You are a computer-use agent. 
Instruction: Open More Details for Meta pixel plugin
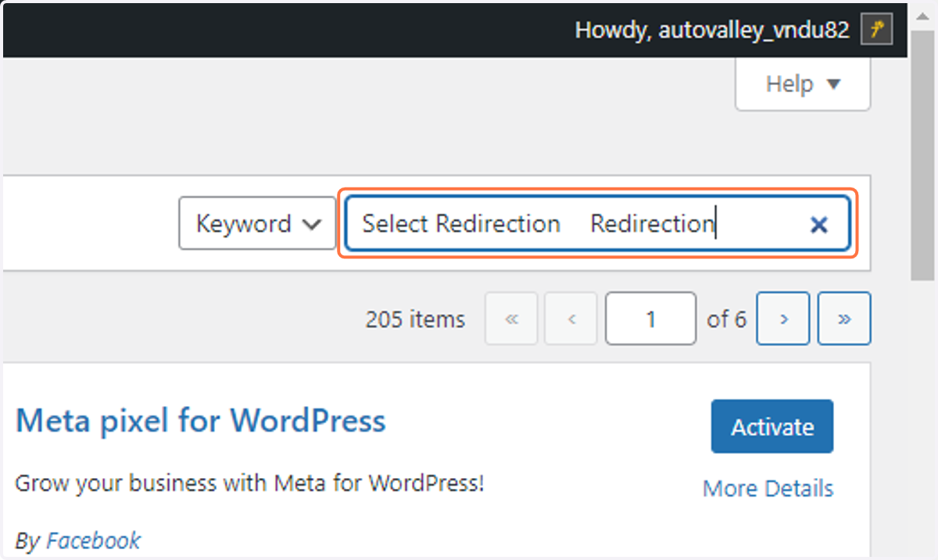click(768, 489)
